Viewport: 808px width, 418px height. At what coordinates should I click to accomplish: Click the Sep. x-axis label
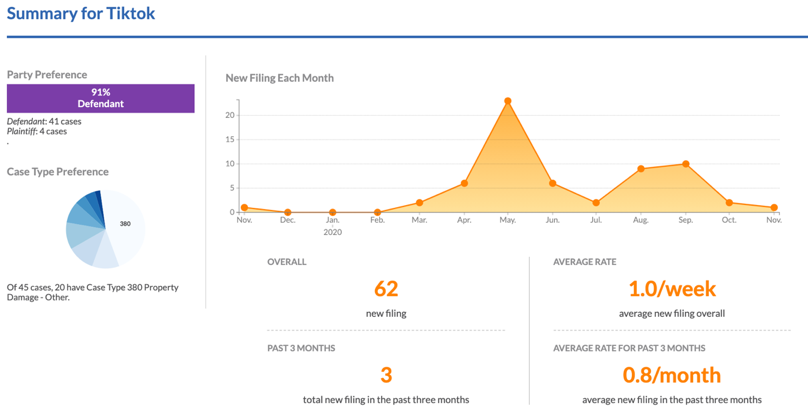[x=686, y=221]
